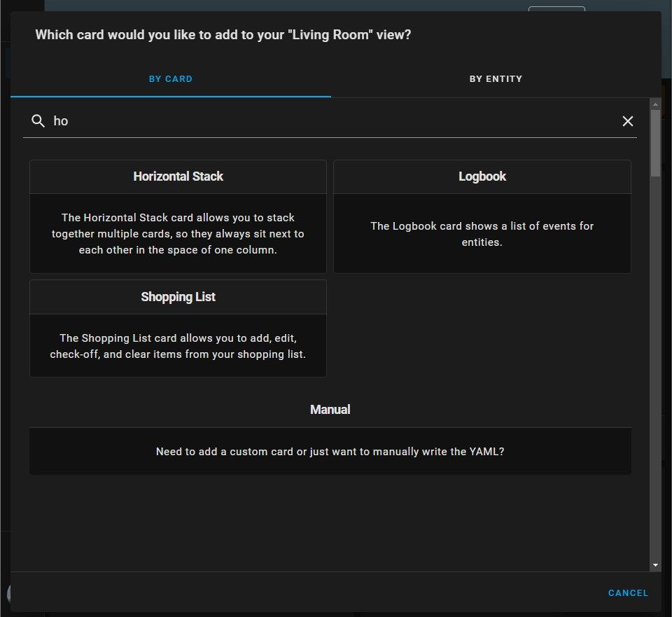This screenshot has height=617, width=672.
Task: Click the search magnifier icon
Action: (38, 121)
